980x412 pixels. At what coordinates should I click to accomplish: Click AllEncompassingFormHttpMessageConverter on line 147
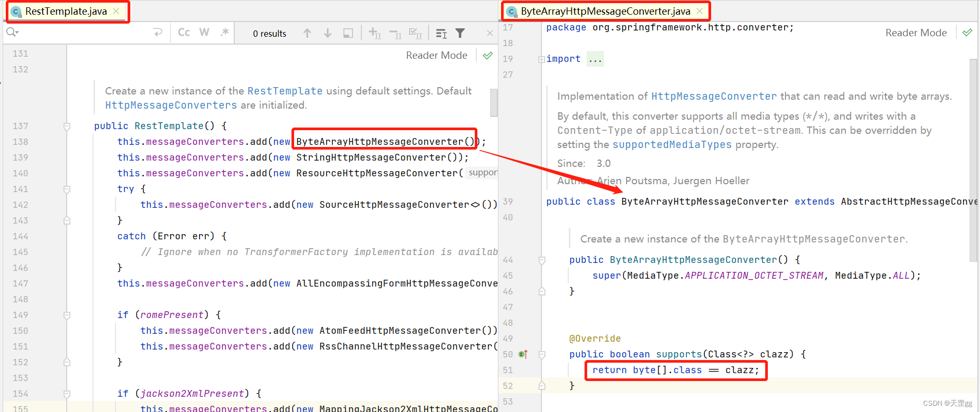pyautogui.click(x=397, y=283)
